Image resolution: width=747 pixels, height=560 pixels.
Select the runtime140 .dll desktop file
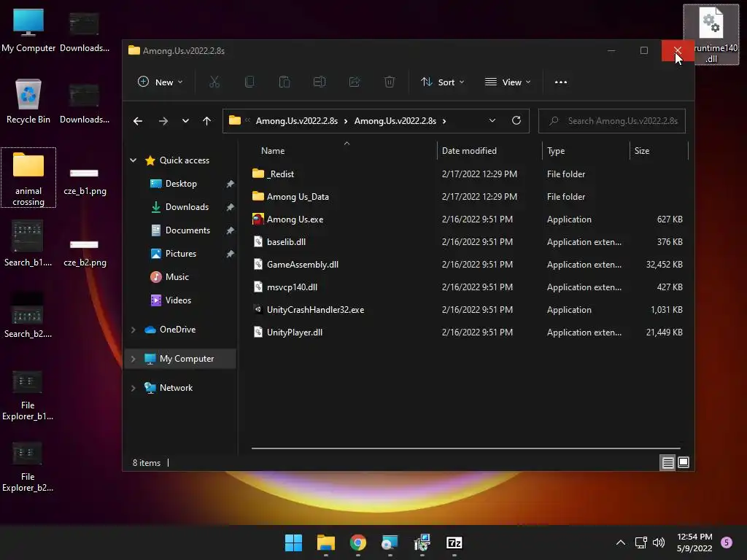711,35
